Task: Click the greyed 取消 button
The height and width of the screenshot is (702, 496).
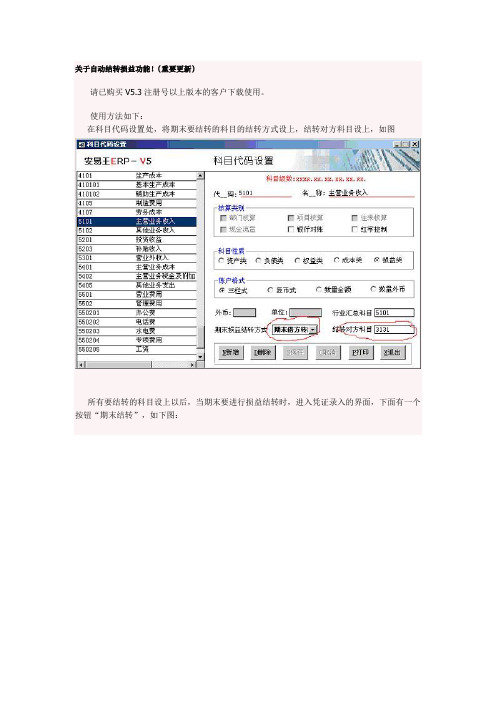Action: pos(327,352)
